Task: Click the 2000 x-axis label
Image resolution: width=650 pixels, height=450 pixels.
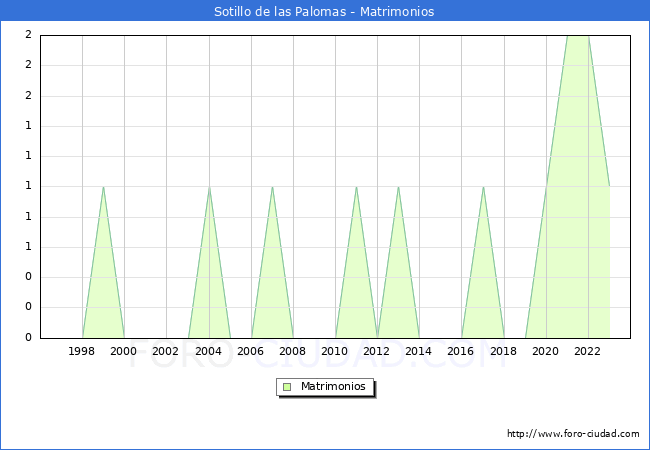Action: (124, 351)
